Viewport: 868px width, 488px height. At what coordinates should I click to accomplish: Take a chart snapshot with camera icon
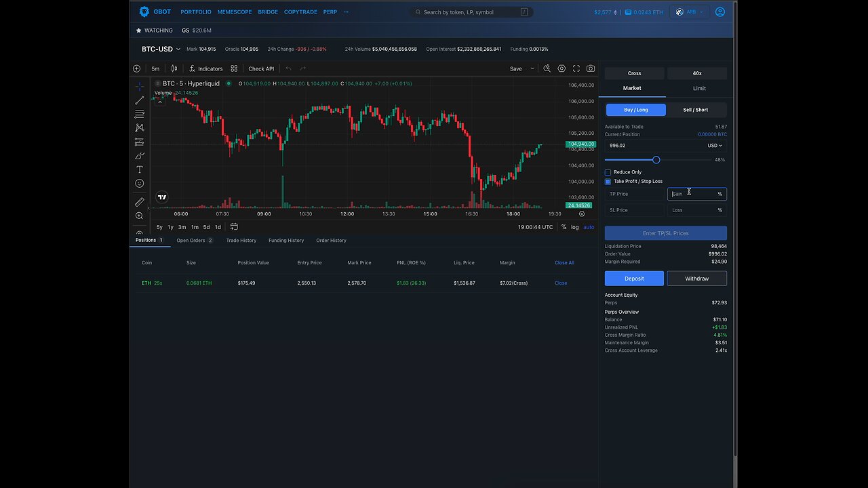591,68
